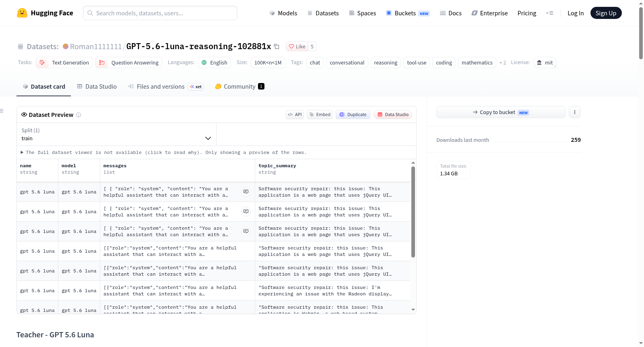This screenshot has width=644, height=347.
Task: Open Docs in top navigation
Action: 451,13
